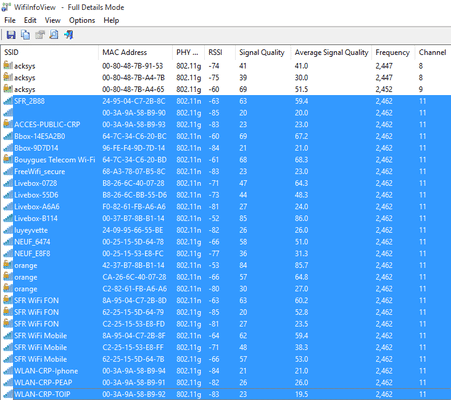
Task: Select the Bouygues Telecom Wi-Fi network name
Action: pyautogui.click(x=55, y=160)
